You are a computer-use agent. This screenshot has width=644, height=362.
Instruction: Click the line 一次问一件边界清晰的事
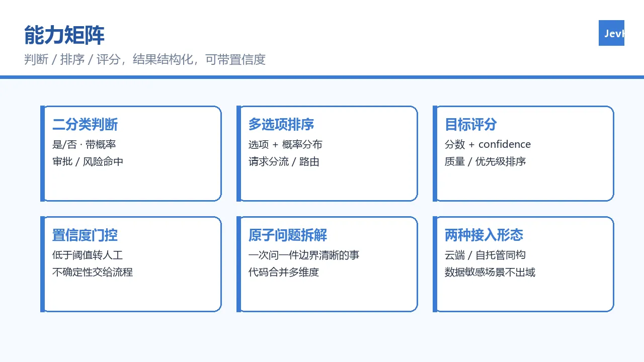pyautogui.click(x=304, y=255)
